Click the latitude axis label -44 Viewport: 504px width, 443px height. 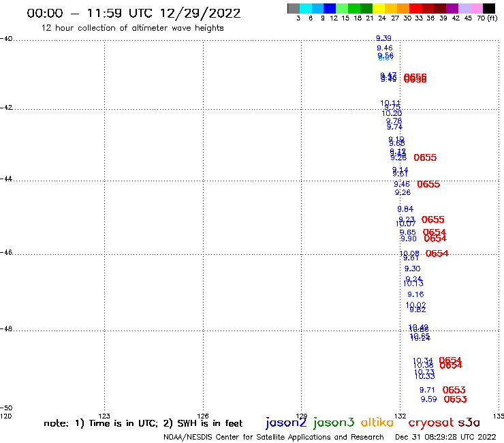coord(6,179)
